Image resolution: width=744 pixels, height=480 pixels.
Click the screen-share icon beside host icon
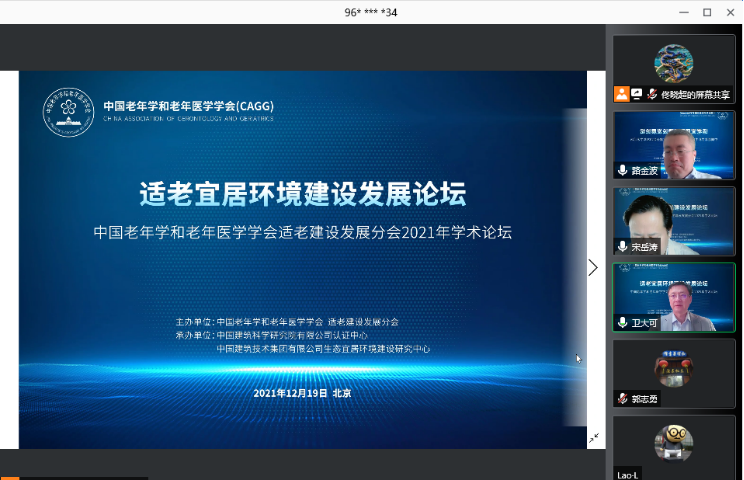(636, 94)
